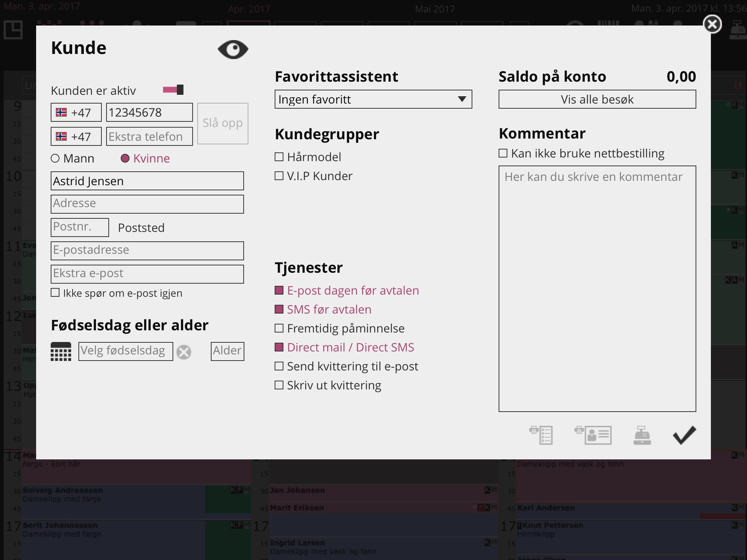747x560 pixels.
Task: Click the Slå opp lookup button
Action: click(x=222, y=123)
